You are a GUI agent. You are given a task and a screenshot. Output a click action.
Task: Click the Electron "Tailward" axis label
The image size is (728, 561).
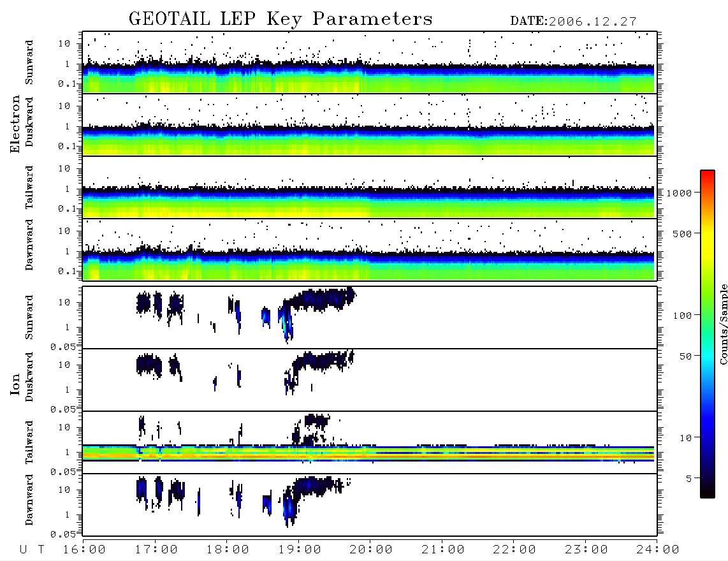pos(29,187)
